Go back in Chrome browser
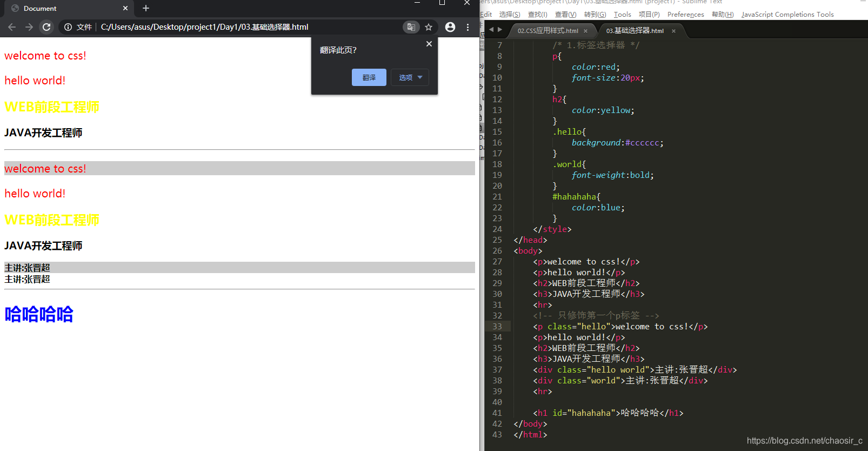 12,27
